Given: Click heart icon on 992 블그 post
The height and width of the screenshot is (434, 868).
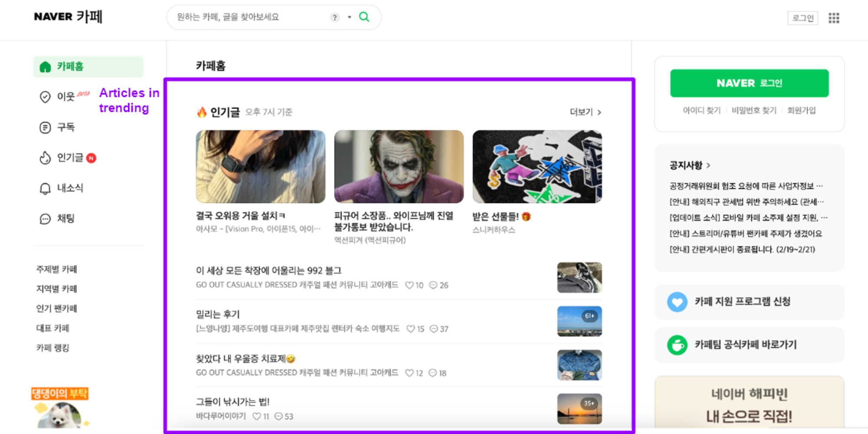Looking at the screenshot, I should click(x=409, y=285).
